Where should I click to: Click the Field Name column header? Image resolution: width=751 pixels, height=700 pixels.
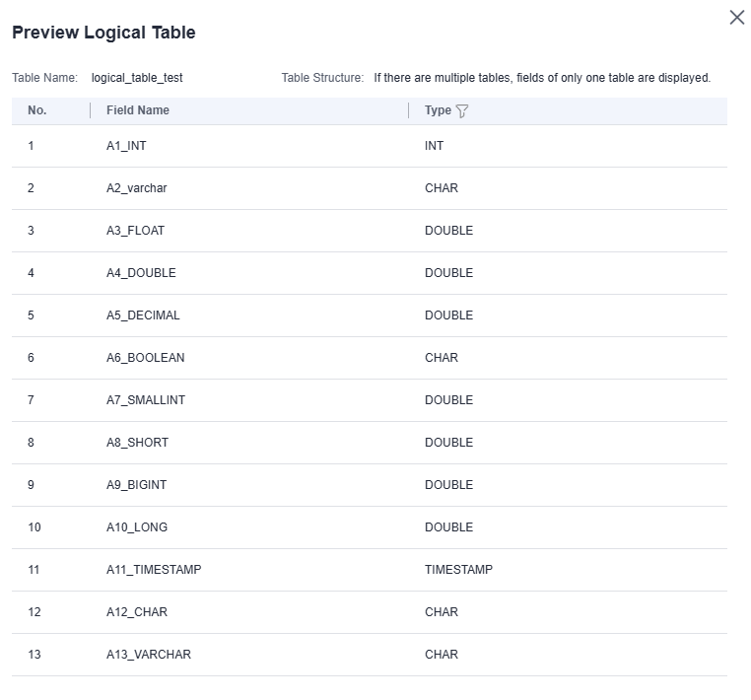pyautogui.click(x=138, y=110)
